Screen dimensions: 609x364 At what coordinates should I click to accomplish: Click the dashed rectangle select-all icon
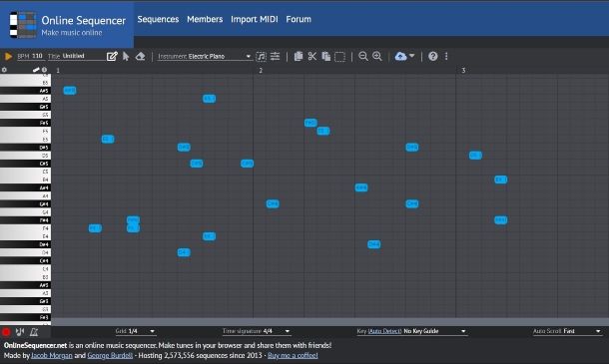pos(339,57)
